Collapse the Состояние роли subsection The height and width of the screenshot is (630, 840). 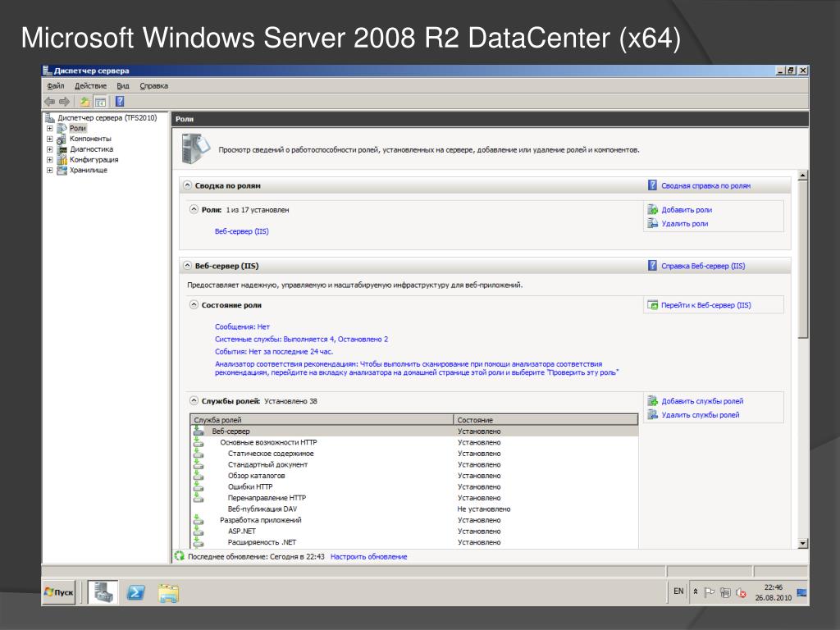[x=194, y=305]
